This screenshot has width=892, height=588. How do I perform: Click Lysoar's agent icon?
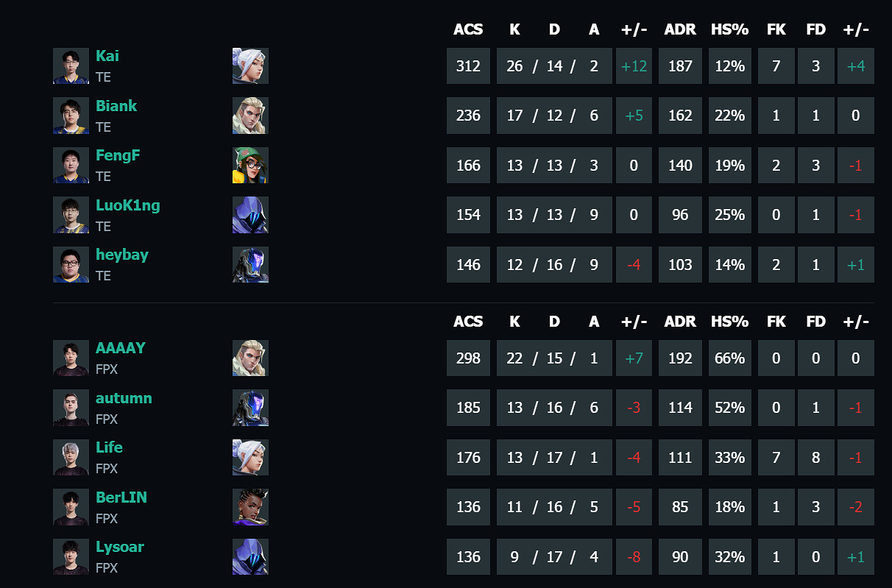point(250,556)
